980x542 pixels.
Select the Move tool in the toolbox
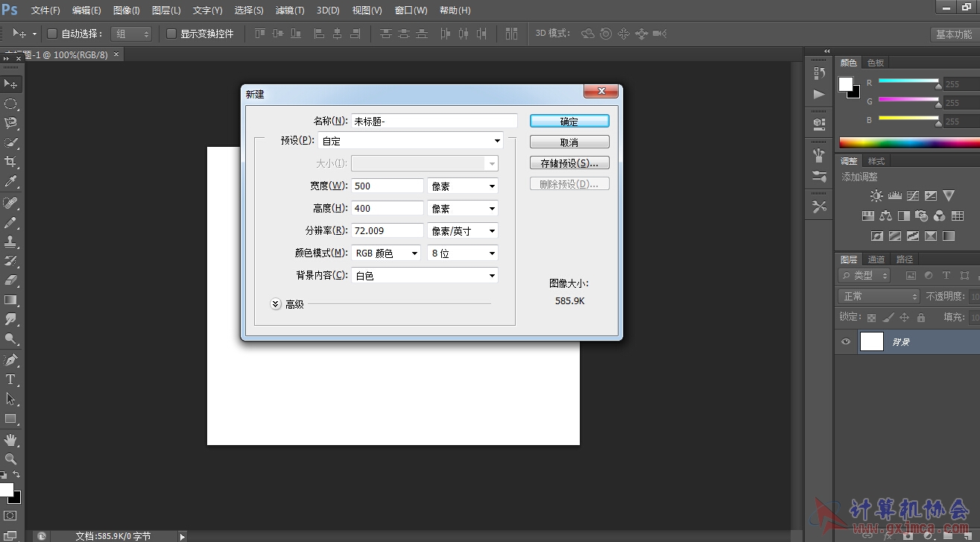[x=10, y=83]
